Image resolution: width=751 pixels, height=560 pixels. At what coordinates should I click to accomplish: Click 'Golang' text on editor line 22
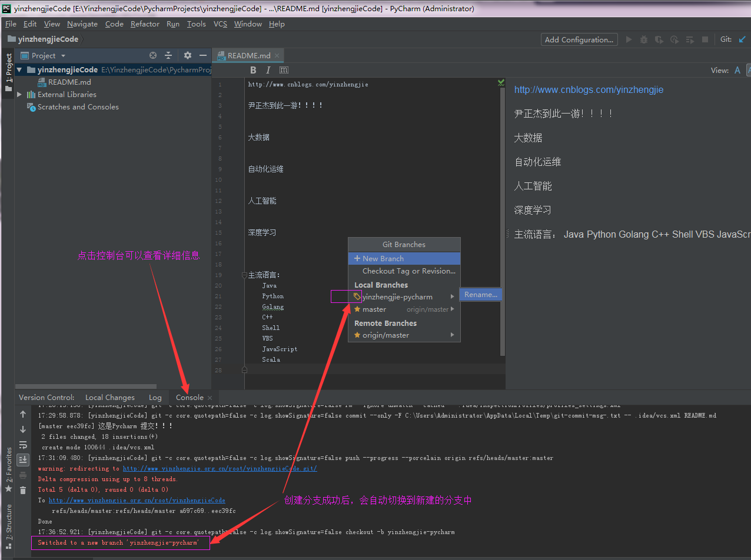coord(273,307)
